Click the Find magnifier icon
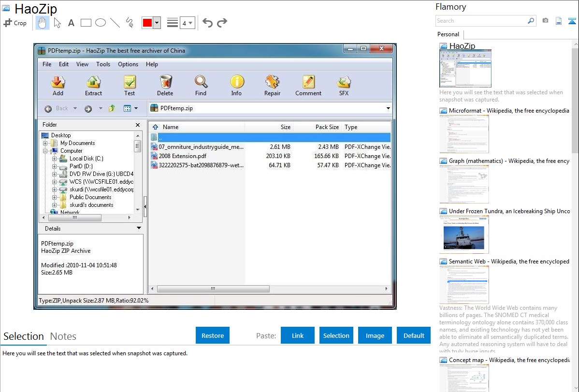 pos(201,86)
